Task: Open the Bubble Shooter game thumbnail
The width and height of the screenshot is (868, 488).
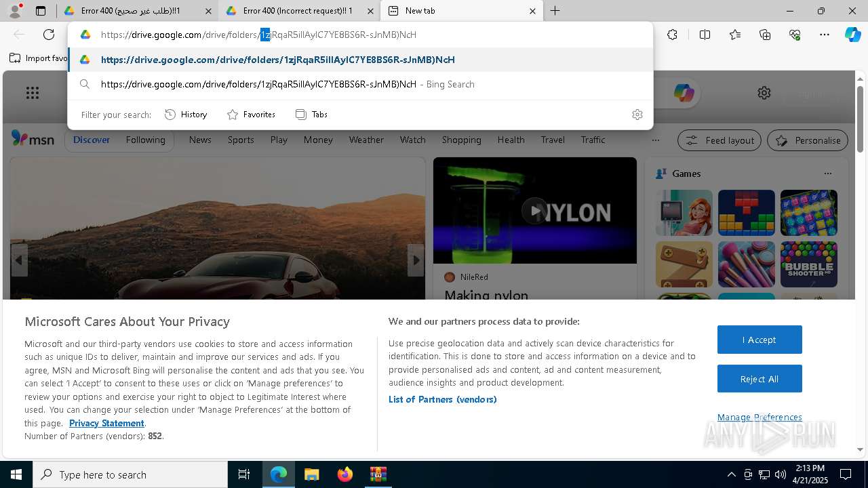Action: coord(808,264)
